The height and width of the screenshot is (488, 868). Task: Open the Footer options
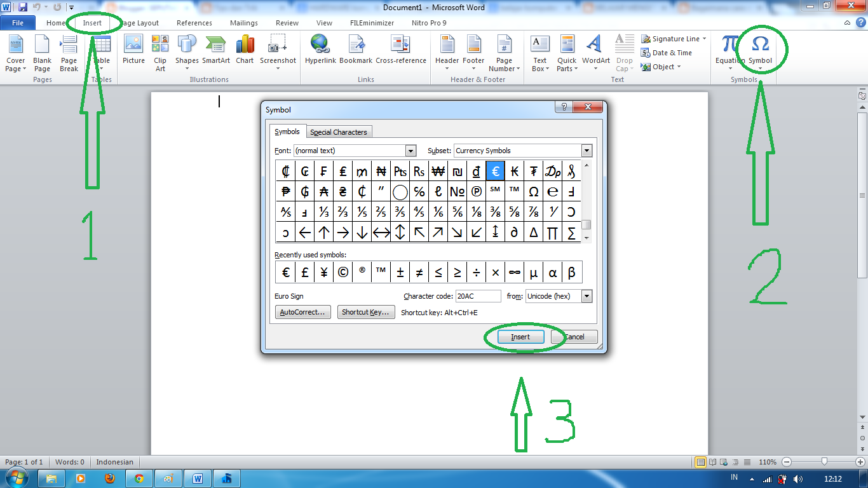473,53
